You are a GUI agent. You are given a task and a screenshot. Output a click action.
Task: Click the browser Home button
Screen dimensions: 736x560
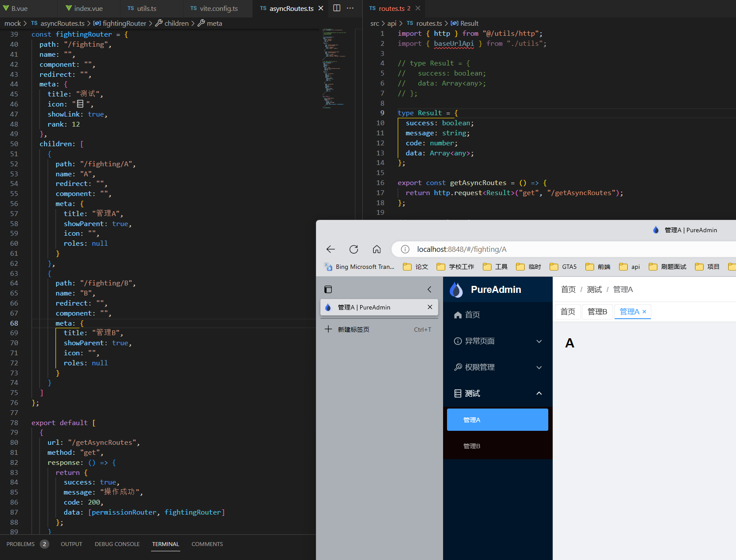click(377, 249)
